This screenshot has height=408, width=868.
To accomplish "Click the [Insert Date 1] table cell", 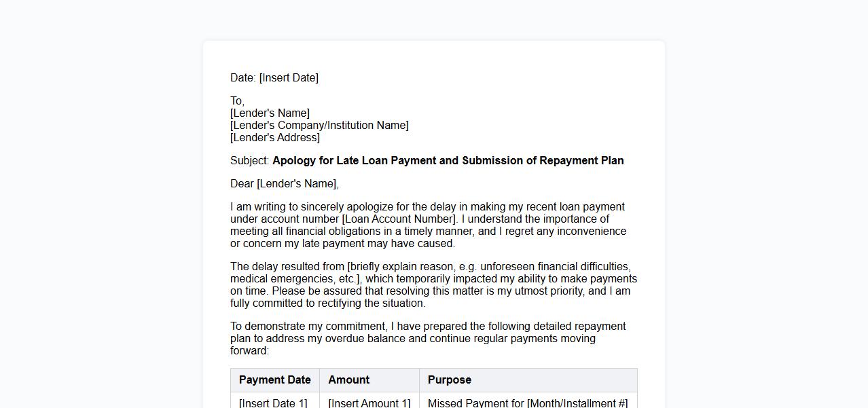I will tap(273, 403).
